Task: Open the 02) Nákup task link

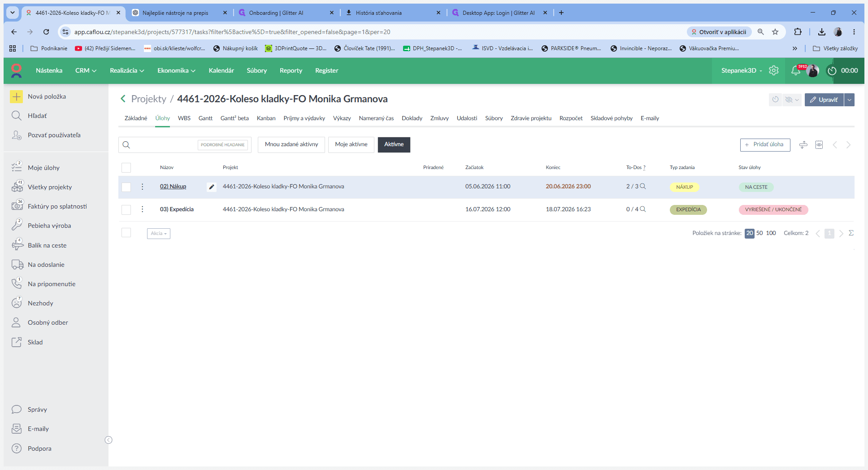Action: pyautogui.click(x=173, y=187)
